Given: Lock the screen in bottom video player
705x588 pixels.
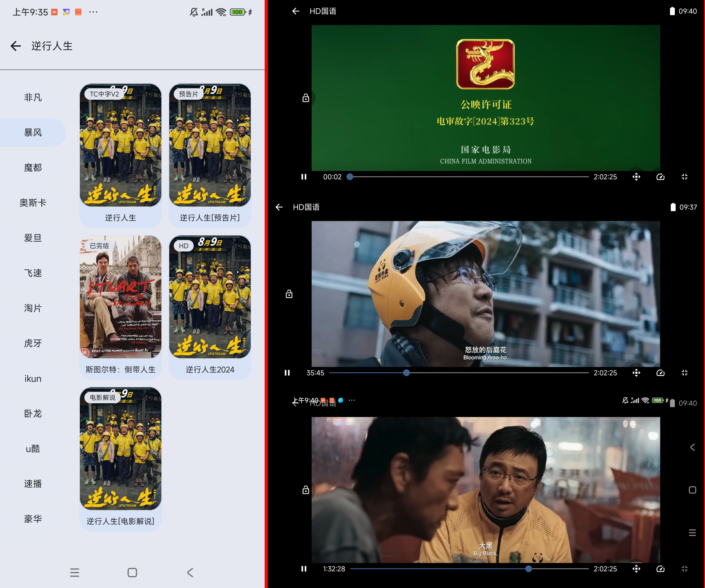Looking at the screenshot, I should tap(305, 490).
